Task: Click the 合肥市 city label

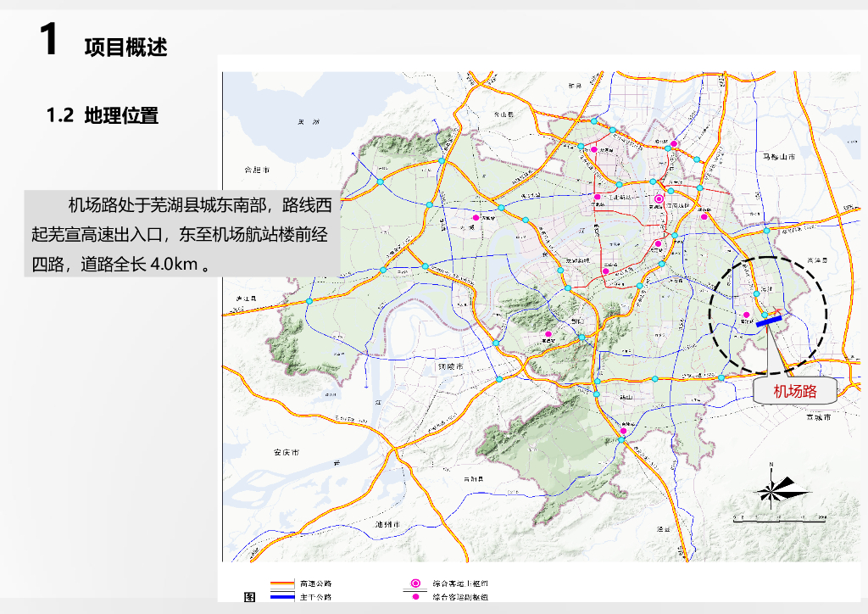Action: click(x=255, y=170)
